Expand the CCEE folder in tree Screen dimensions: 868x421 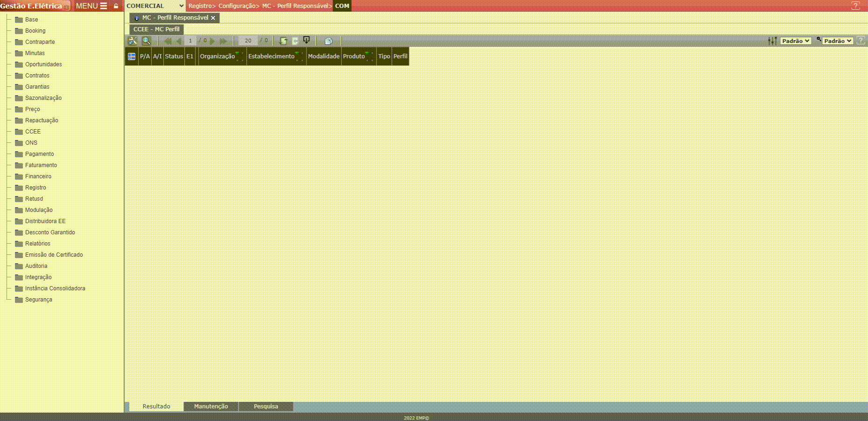pyautogui.click(x=33, y=132)
